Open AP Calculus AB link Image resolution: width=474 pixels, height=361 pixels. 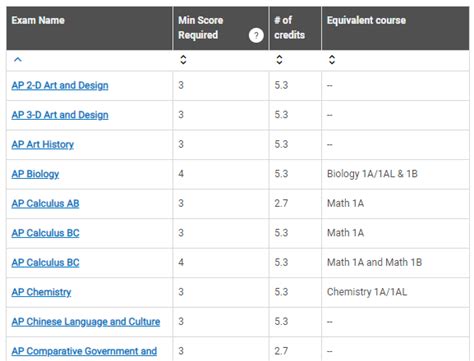click(x=45, y=203)
